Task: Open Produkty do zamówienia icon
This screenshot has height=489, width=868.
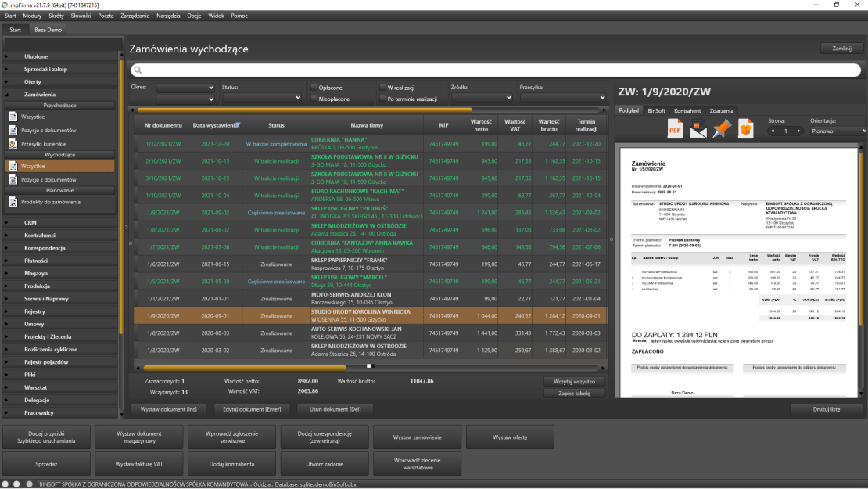Action: point(13,202)
